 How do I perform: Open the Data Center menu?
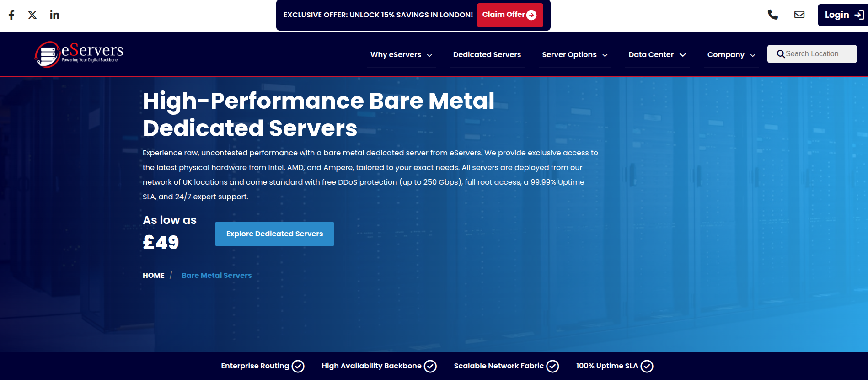click(651, 55)
